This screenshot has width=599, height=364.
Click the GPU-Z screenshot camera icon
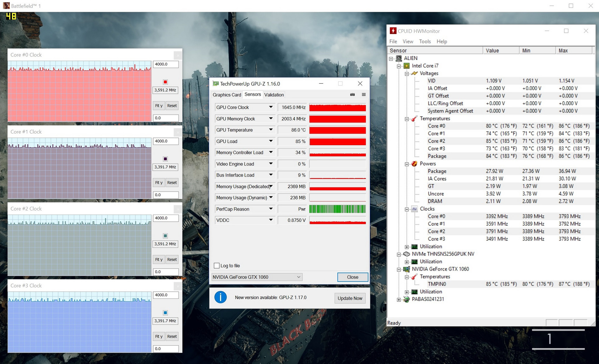tap(352, 95)
